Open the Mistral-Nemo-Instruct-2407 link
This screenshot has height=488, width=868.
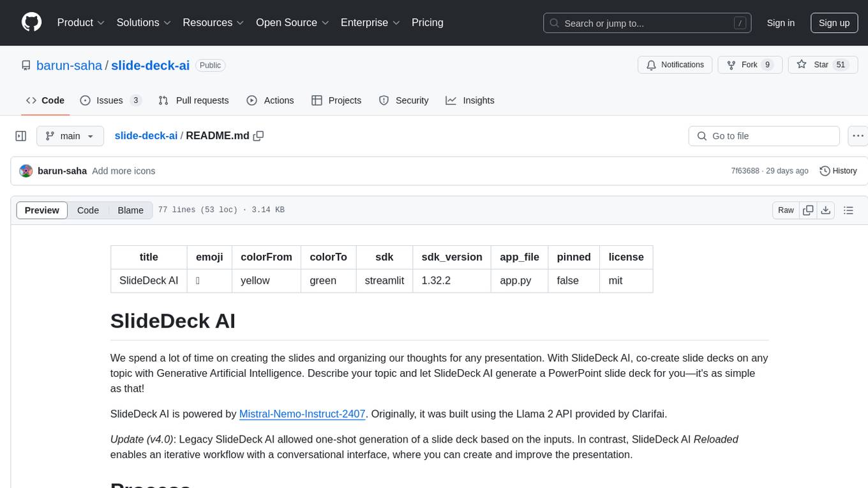click(302, 414)
